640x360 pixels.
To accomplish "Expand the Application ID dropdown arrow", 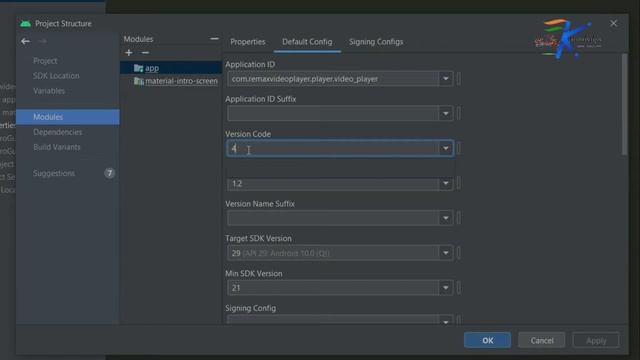I will click(446, 79).
